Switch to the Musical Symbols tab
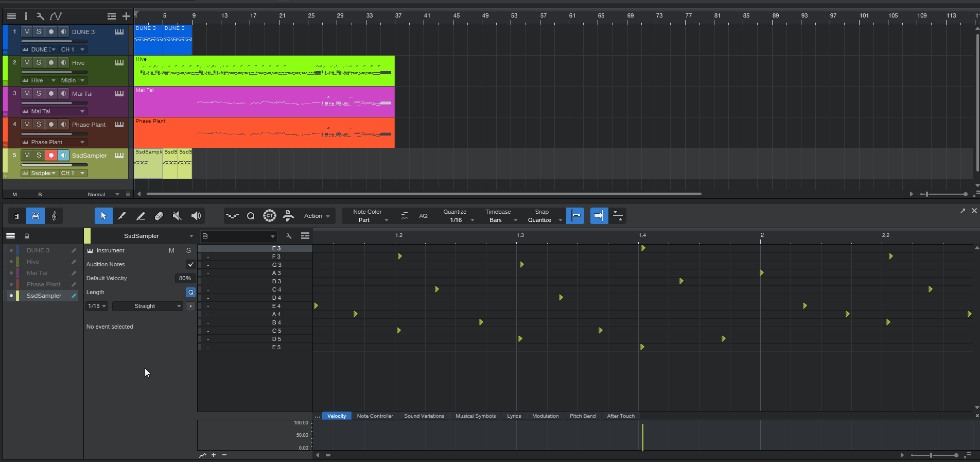 coord(476,416)
